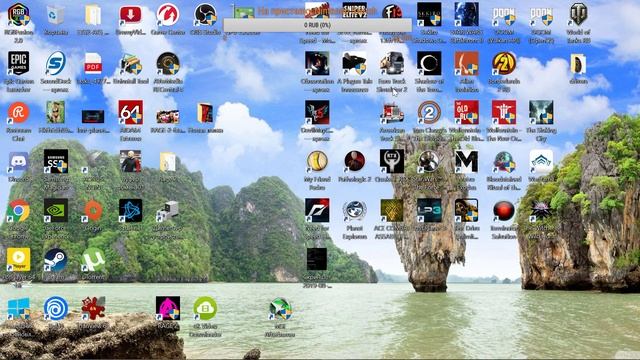The width and height of the screenshot is (640, 360).
Task: Select the red PDF file icon
Action: click(x=93, y=64)
